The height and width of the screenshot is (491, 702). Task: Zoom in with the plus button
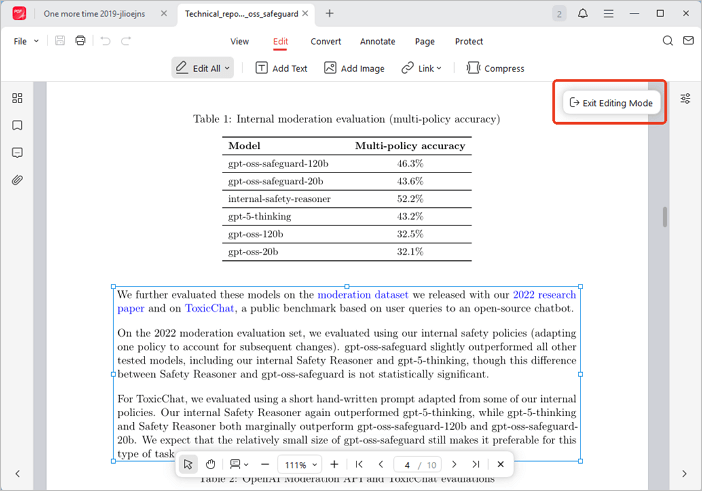click(x=334, y=464)
